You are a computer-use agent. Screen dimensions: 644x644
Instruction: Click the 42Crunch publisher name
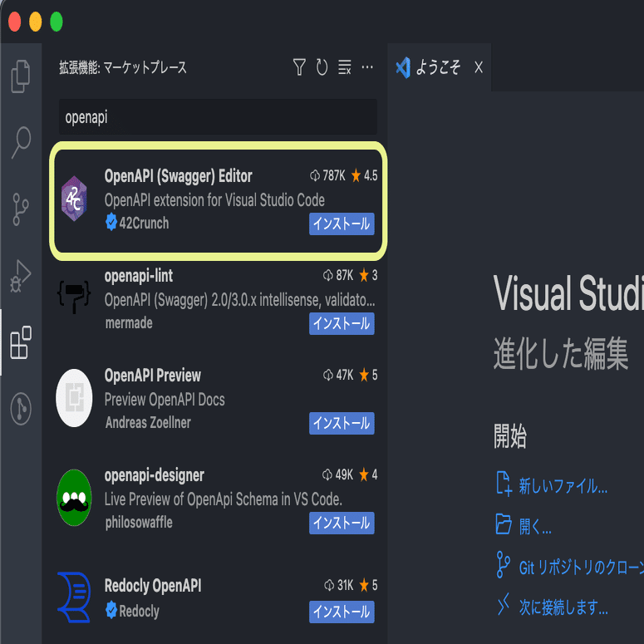click(144, 223)
